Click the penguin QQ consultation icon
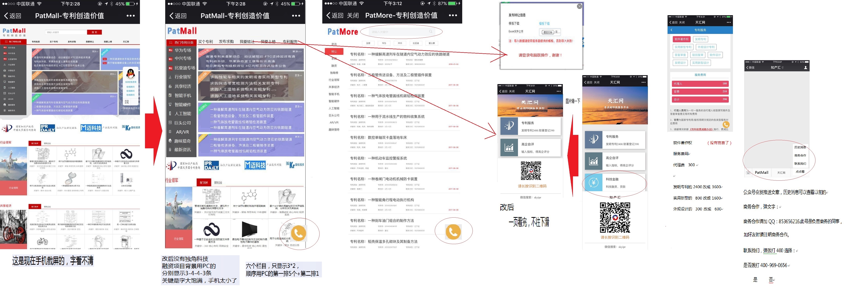 point(130,73)
